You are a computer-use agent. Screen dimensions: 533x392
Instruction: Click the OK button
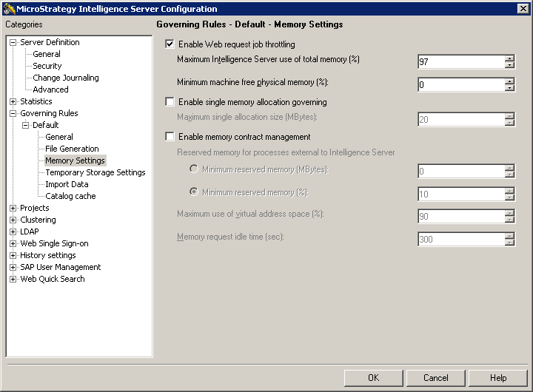(373, 378)
